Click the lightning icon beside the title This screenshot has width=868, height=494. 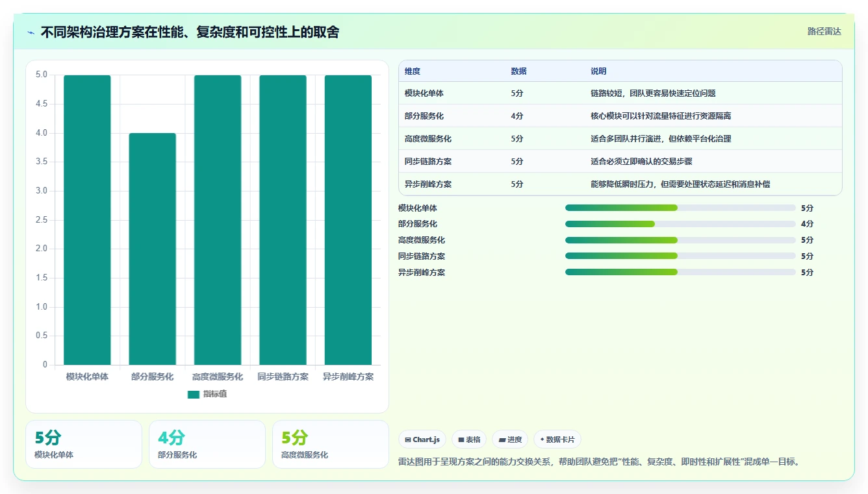pos(31,32)
